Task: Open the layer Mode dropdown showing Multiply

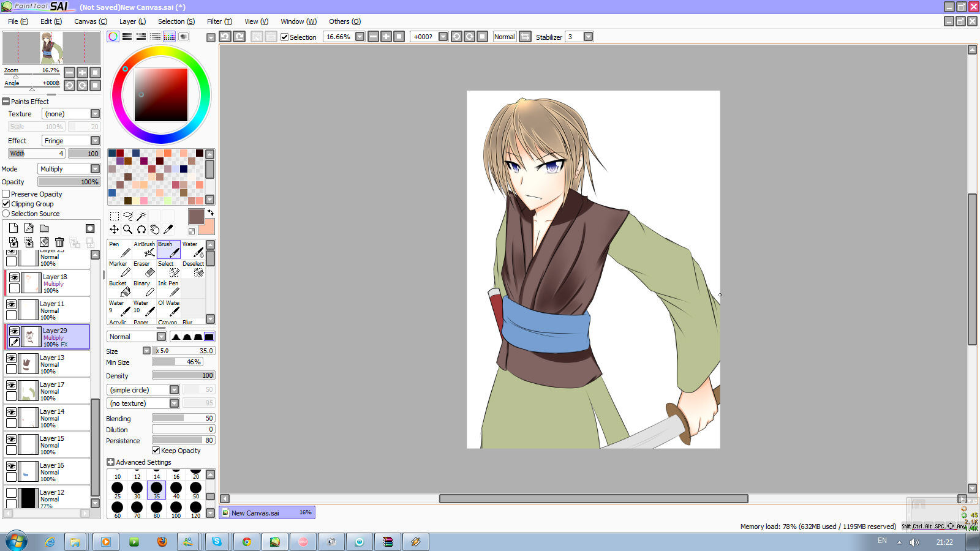Action: click(x=69, y=169)
